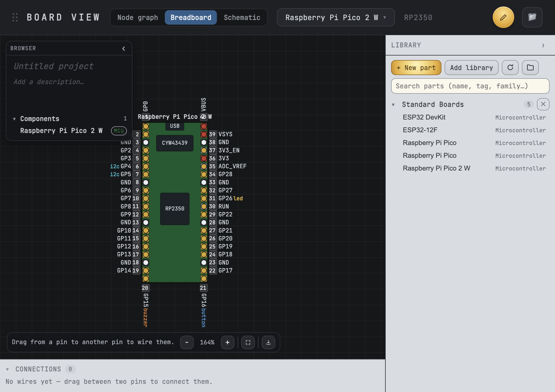
Task: Open the Raspberry Pi Pico 2 W board dropdown
Action: pyautogui.click(x=336, y=17)
